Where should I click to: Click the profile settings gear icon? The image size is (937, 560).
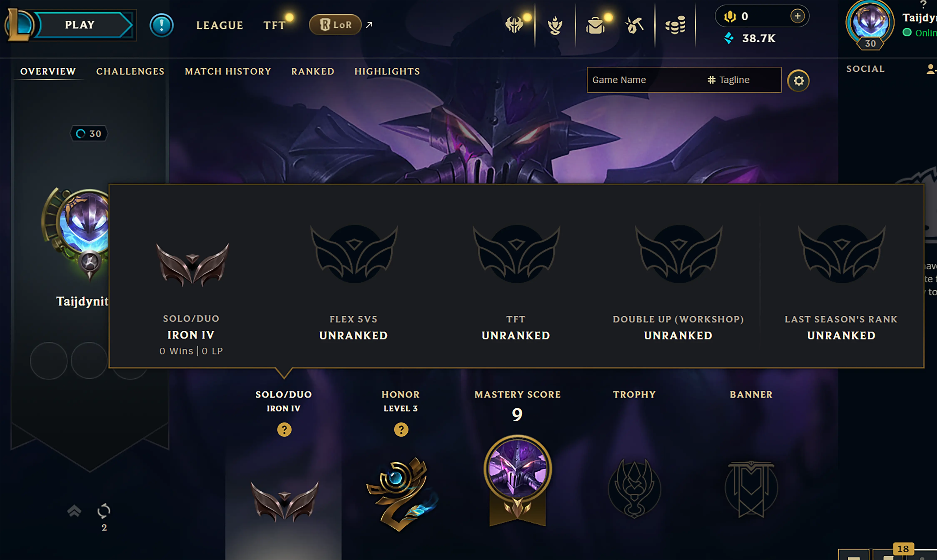pyautogui.click(x=798, y=80)
